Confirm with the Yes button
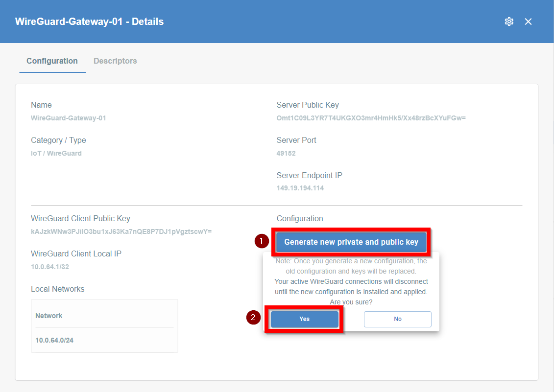554x392 pixels. (x=304, y=319)
